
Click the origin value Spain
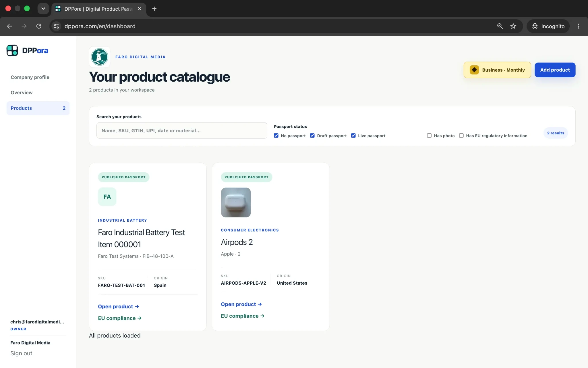tap(160, 285)
